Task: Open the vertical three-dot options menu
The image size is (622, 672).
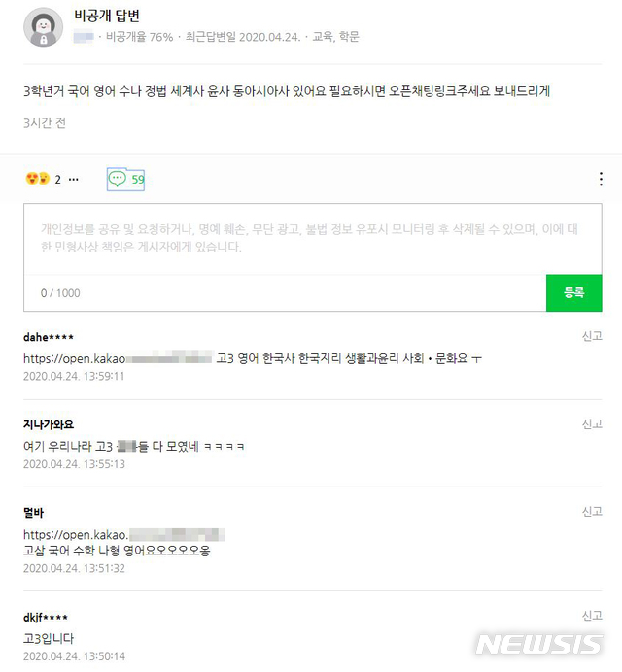Action: click(601, 179)
